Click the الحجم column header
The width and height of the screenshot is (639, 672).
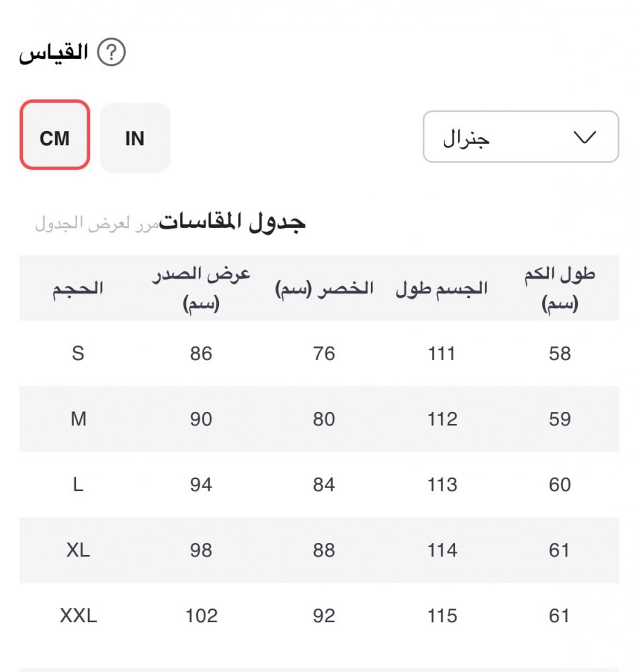tap(78, 289)
